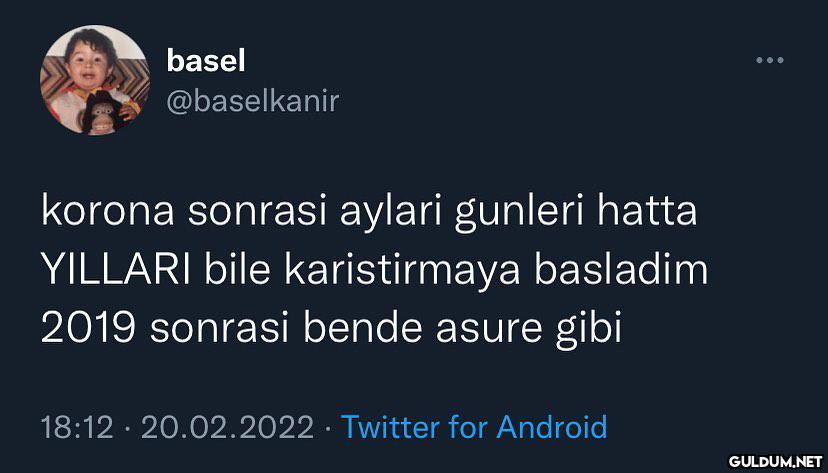Select the word bile in the tweet
Image resolution: width=828 pixels, height=473 pixels.
point(237,269)
